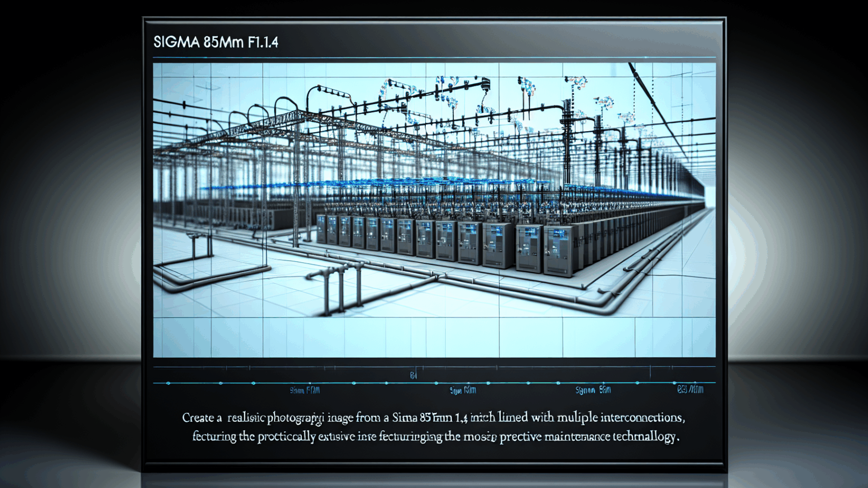The image size is (868, 488).
Task: Select the rightmost dot on the blue timeline
Action: click(x=674, y=383)
